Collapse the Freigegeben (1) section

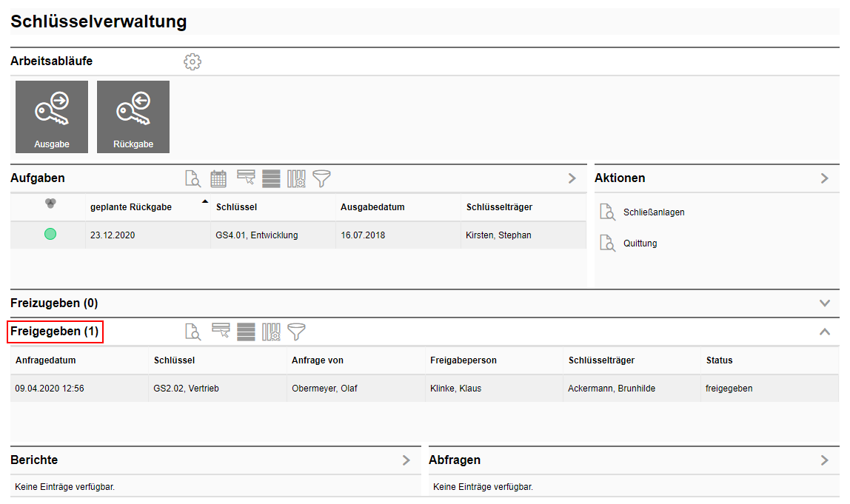[x=825, y=332]
